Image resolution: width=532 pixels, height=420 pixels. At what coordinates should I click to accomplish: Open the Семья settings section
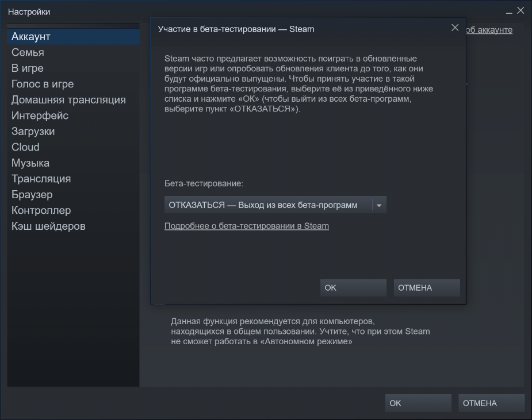[x=73, y=52]
